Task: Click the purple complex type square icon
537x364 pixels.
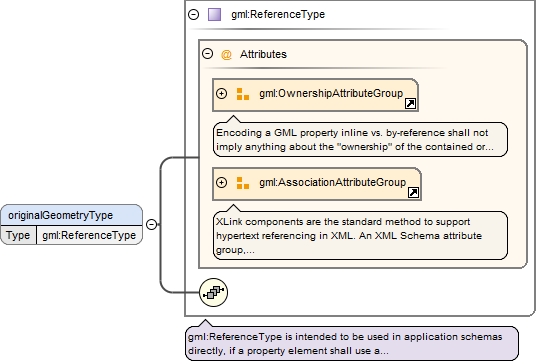Action: tap(215, 14)
